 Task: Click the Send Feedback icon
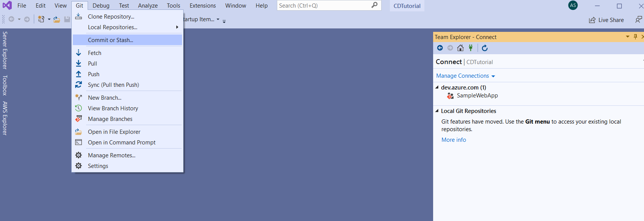[x=639, y=19]
